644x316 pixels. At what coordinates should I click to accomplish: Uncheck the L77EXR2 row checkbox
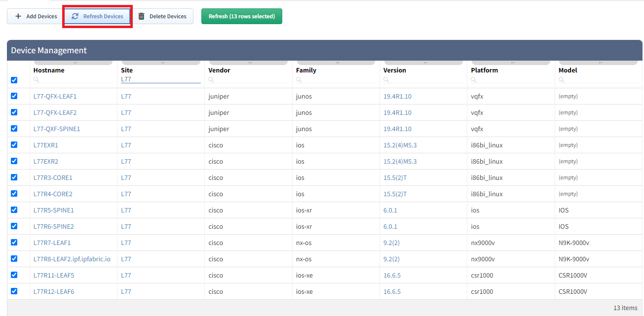(14, 161)
